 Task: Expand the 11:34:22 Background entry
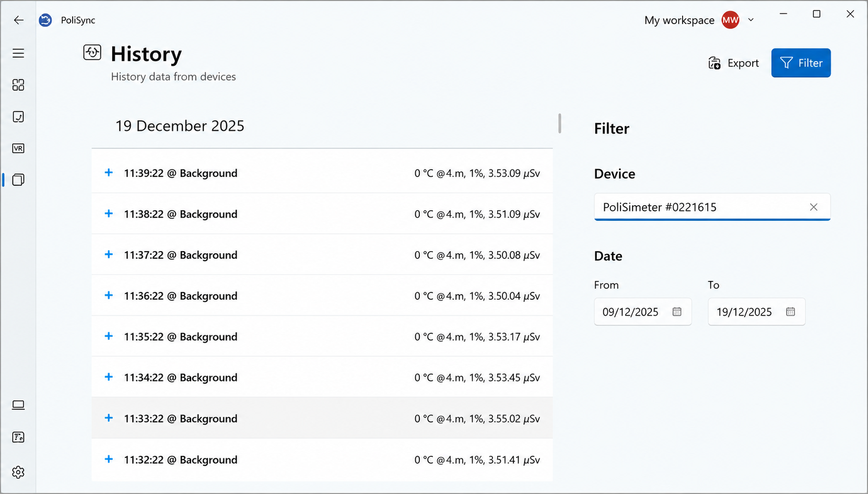109,377
